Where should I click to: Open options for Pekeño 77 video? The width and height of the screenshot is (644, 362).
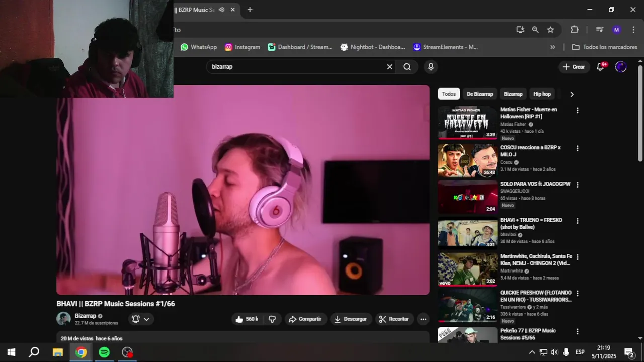point(577,331)
